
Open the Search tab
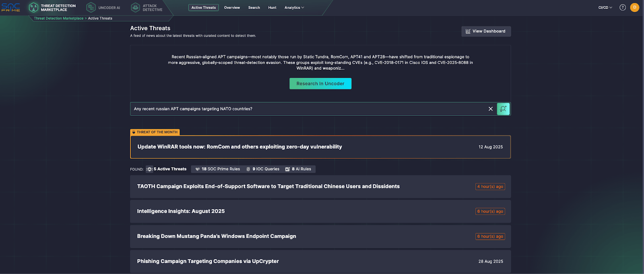click(x=254, y=8)
